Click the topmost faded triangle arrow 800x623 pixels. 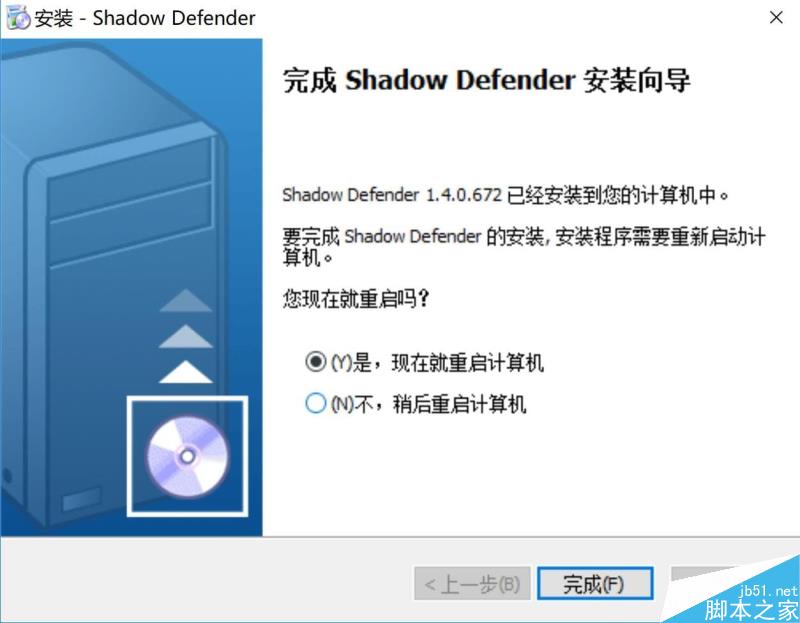click(x=186, y=301)
